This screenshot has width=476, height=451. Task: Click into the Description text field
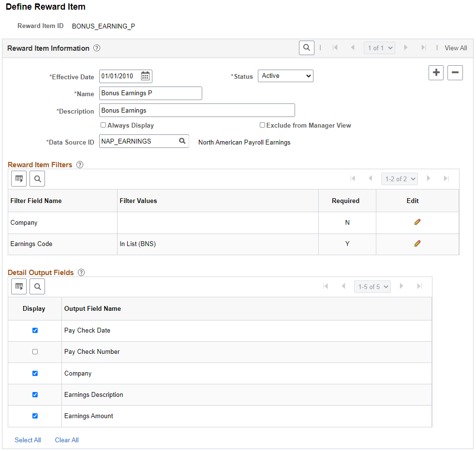[197, 110]
